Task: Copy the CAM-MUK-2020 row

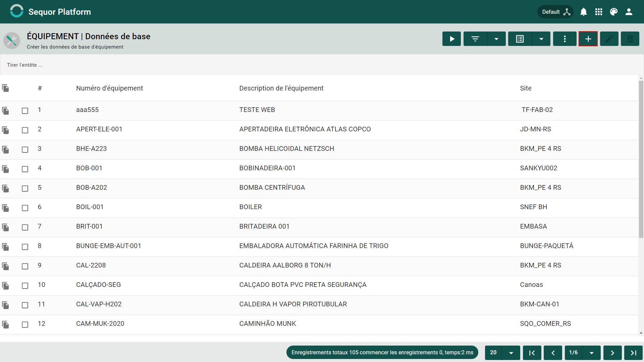Action: tap(5, 324)
